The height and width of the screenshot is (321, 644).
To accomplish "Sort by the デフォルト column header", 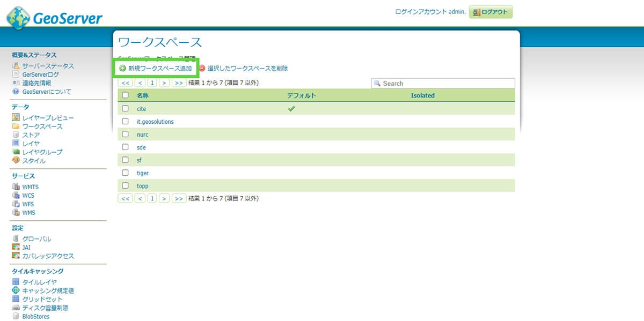I will pos(301,95).
